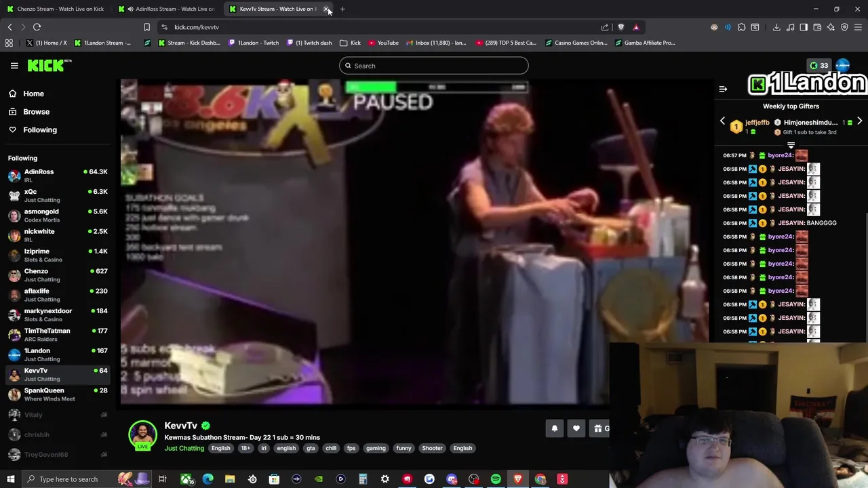The width and height of the screenshot is (868, 488).
Task: Switch to the Chenzo Stream browser tab
Action: point(56,9)
